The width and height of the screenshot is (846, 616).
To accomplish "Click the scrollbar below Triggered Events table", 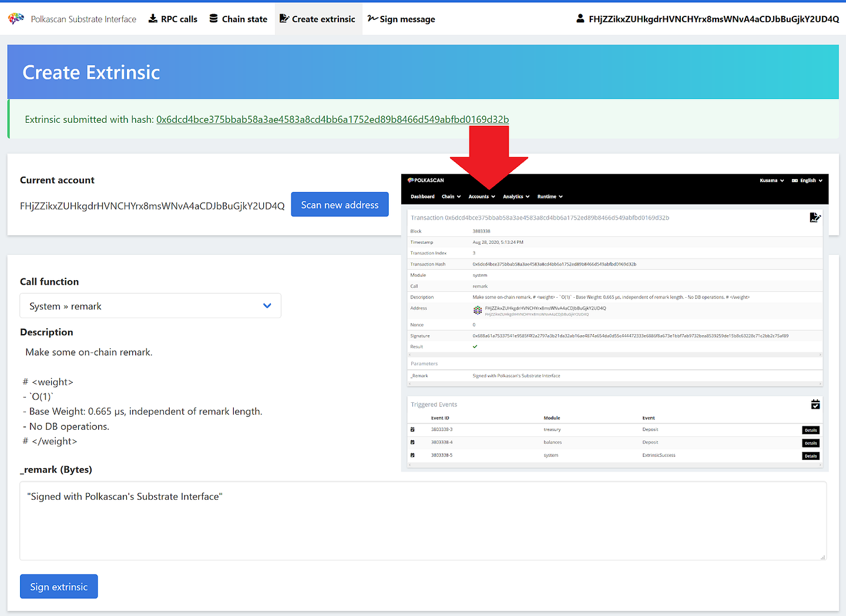I will pyautogui.click(x=615, y=464).
